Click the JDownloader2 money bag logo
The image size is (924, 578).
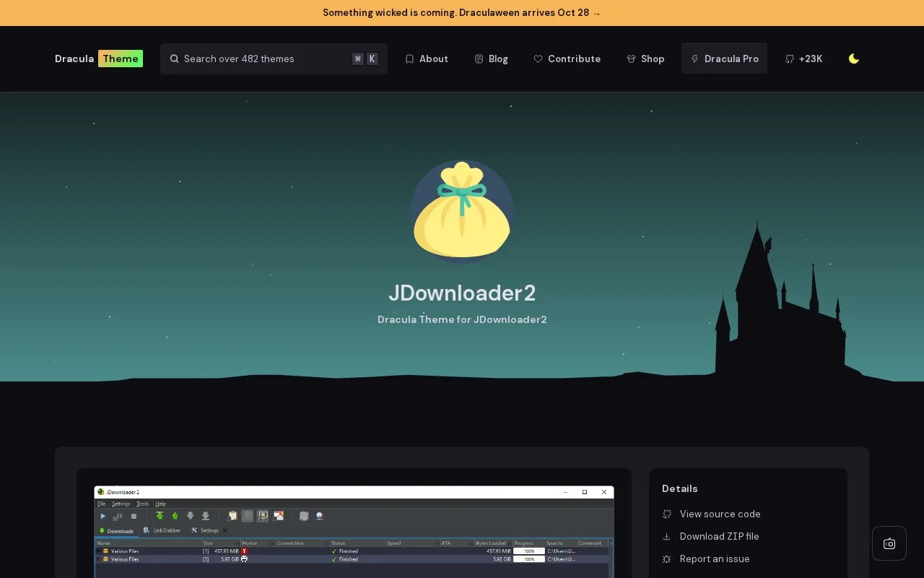point(462,212)
